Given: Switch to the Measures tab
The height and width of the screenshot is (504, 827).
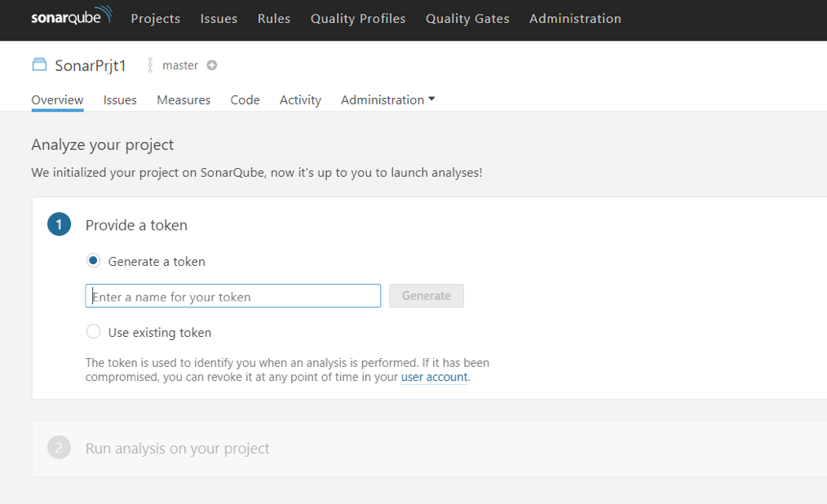Looking at the screenshot, I should tap(184, 100).
